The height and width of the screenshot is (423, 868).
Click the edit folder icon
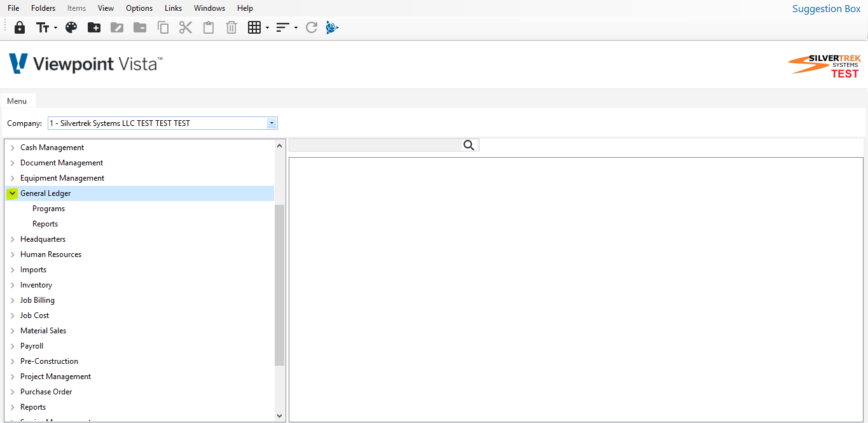pos(117,27)
